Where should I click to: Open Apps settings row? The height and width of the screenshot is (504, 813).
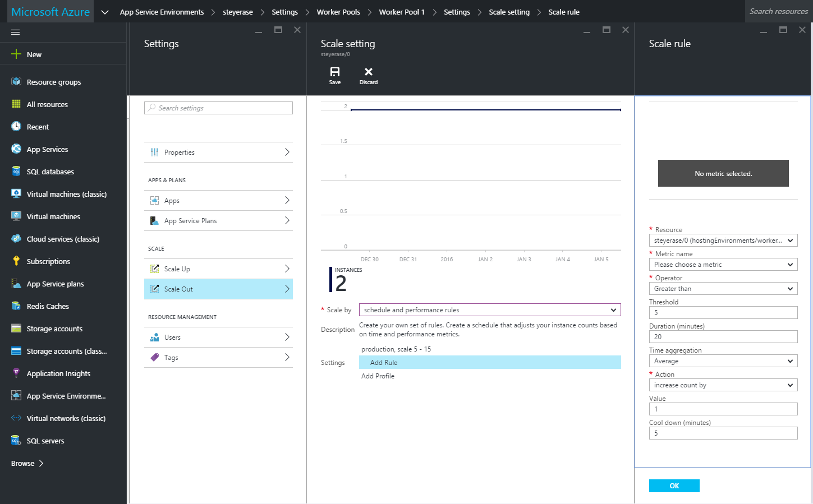(x=218, y=200)
